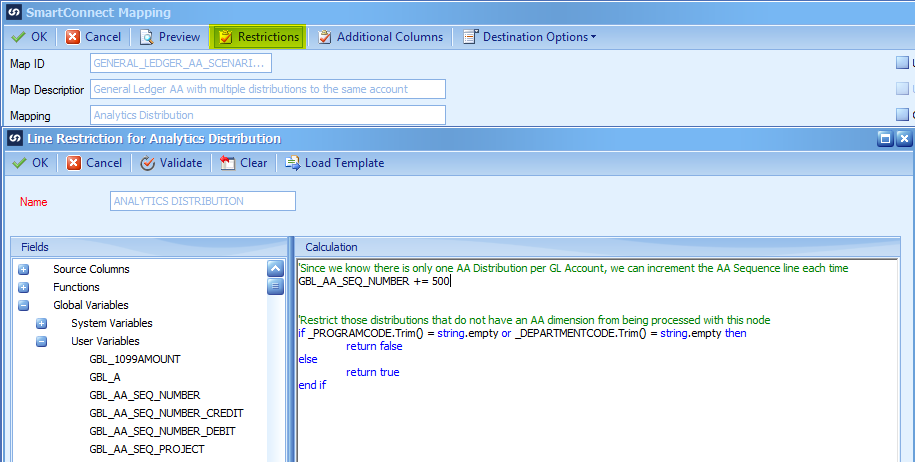Validate the restriction script
Screen dimensions: 915x462
click(172, 163)
